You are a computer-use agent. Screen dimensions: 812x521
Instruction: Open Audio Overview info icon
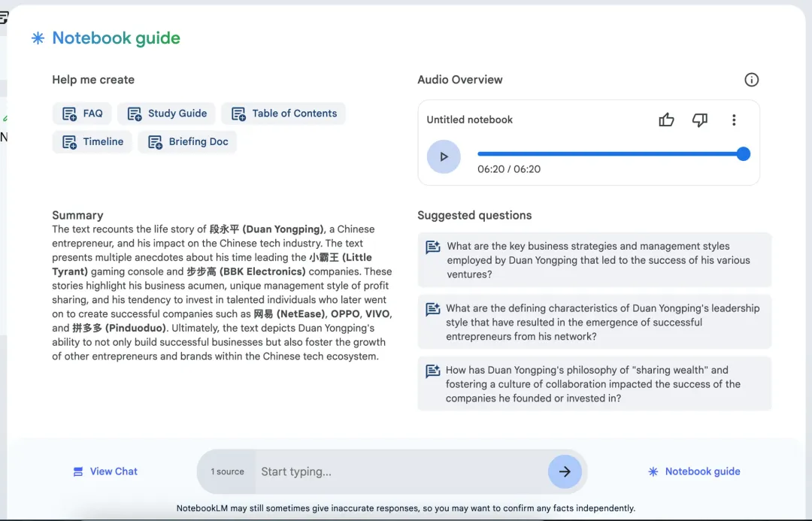751,80
